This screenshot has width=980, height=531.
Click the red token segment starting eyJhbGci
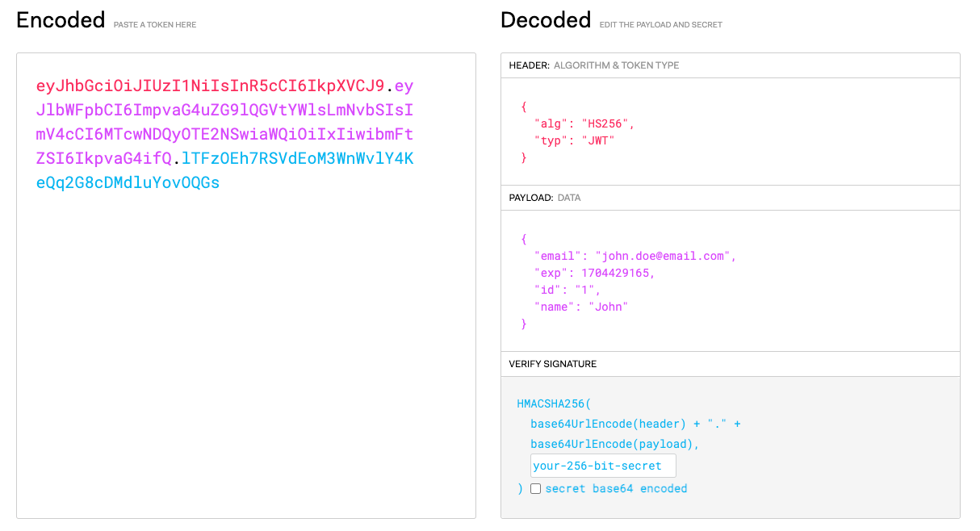tap(211, 86)
